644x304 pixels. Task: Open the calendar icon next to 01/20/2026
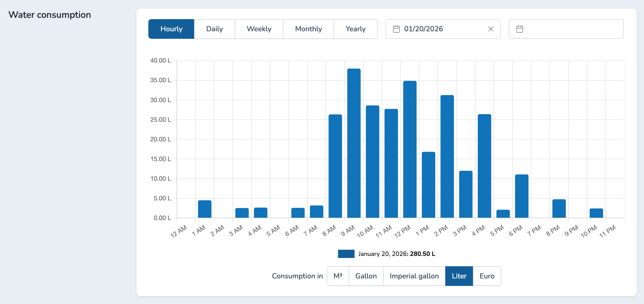point(396,29)
